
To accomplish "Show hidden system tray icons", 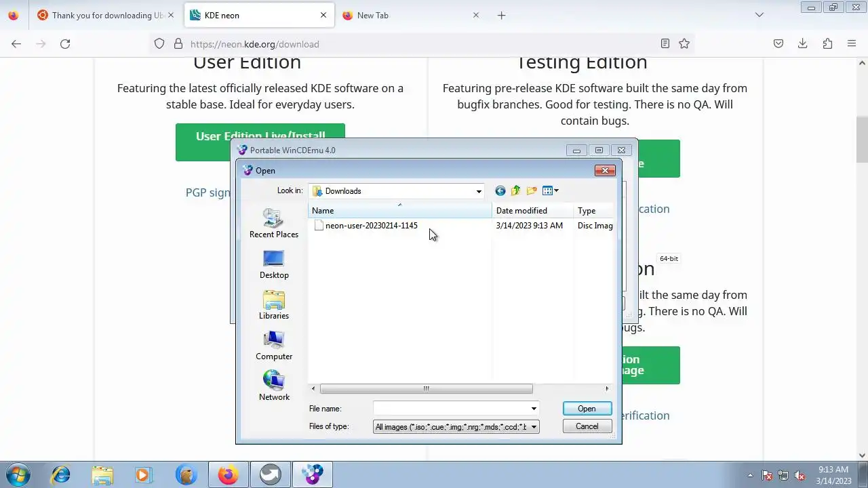I will [750, 476].
